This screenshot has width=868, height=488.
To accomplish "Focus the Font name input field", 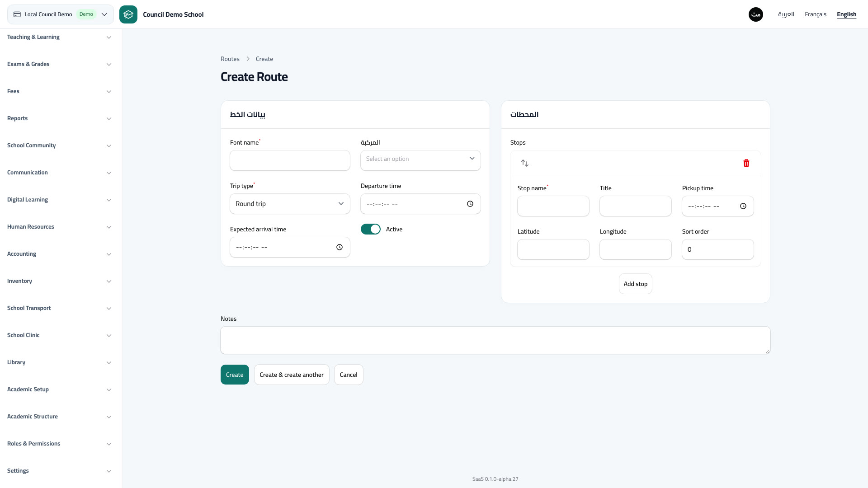I will [290, 160].
